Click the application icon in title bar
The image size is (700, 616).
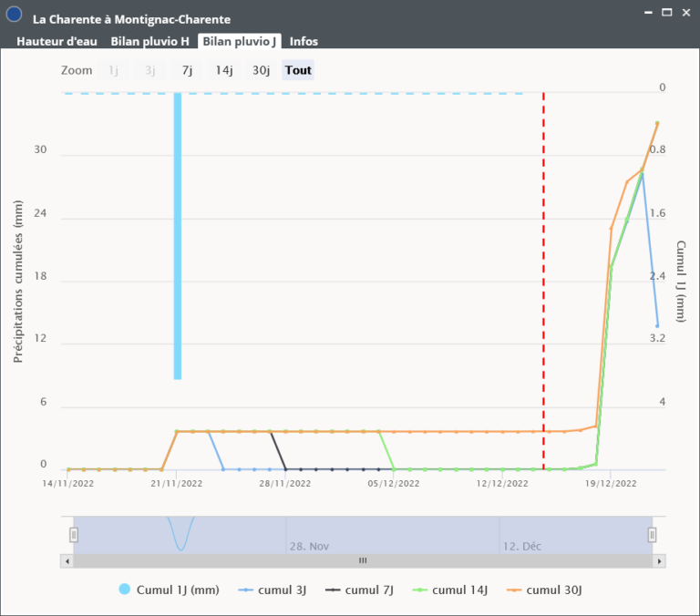(x=14, y=15)
